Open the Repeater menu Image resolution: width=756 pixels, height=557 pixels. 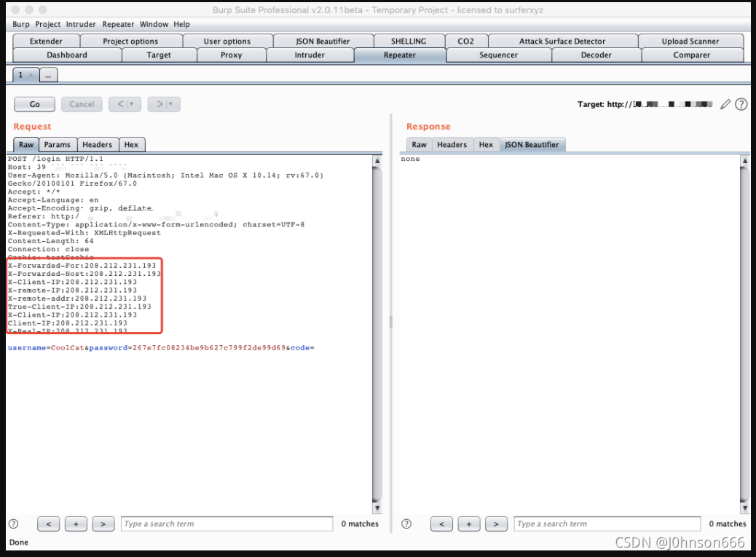pyautogui.click(x=118, y=24)
